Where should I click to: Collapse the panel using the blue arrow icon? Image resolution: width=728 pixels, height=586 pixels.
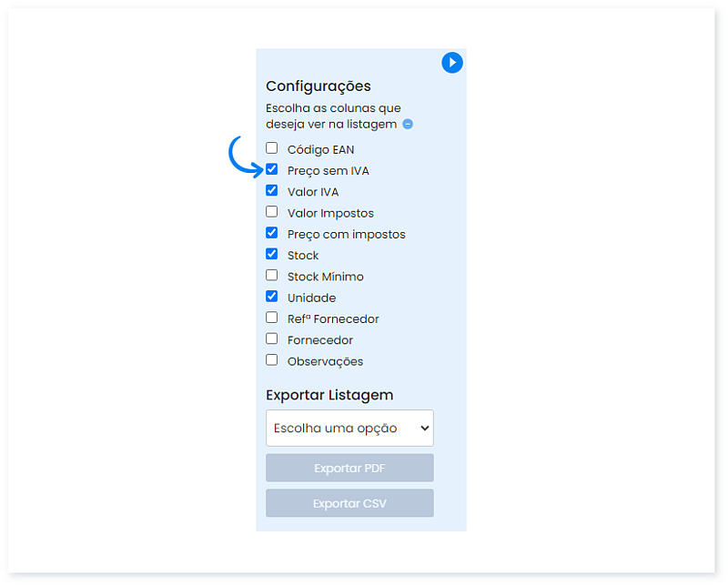point(452,63)
